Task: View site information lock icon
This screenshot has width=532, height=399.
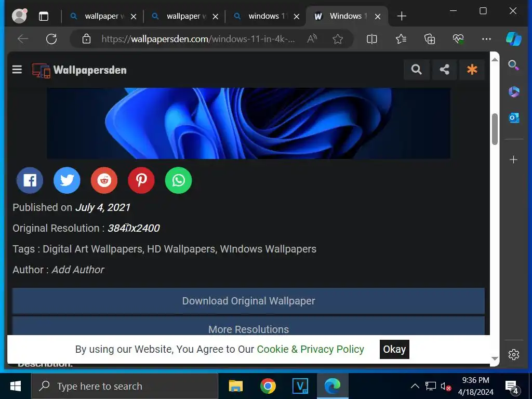Action: [87, 39]
